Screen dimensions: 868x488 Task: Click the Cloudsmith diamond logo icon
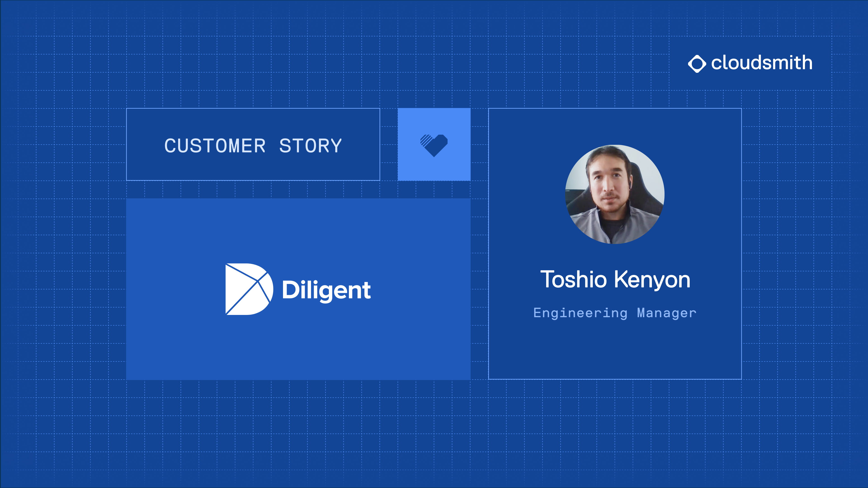click(x=697, y=64)
